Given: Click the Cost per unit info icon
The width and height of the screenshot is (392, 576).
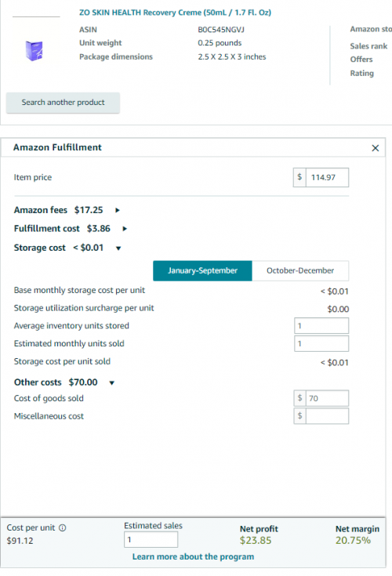Looking at the screenshot, I should pyautogui.click(x=63, y=528).
